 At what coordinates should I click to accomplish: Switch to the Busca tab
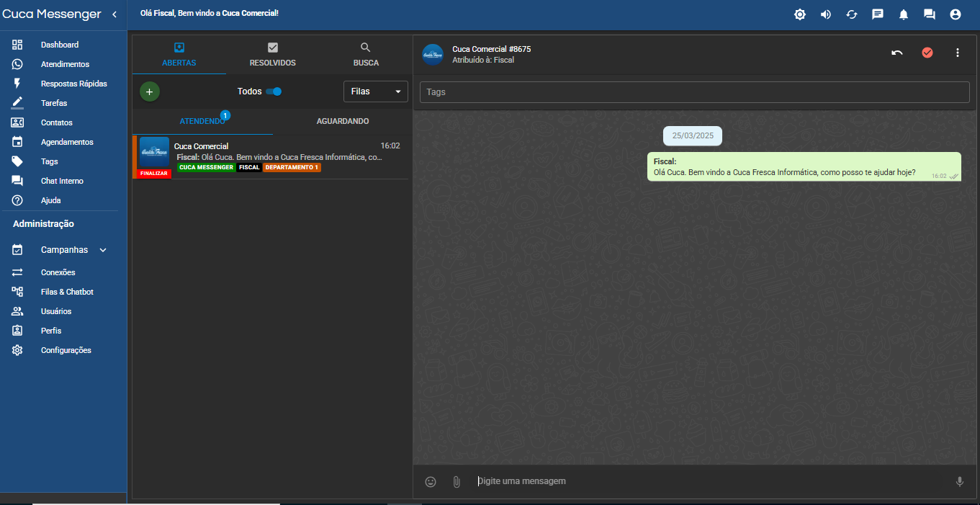pyautogui.click(x=366, y=55)
